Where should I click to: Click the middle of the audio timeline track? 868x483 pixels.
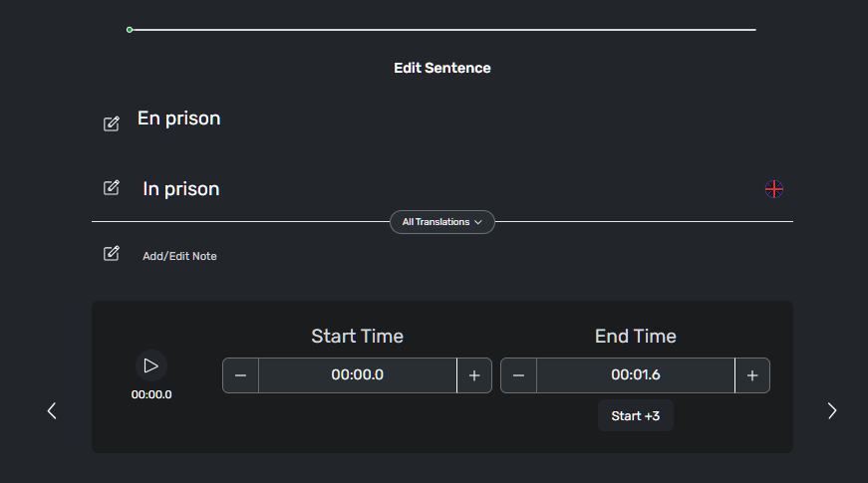pos(442,30)
